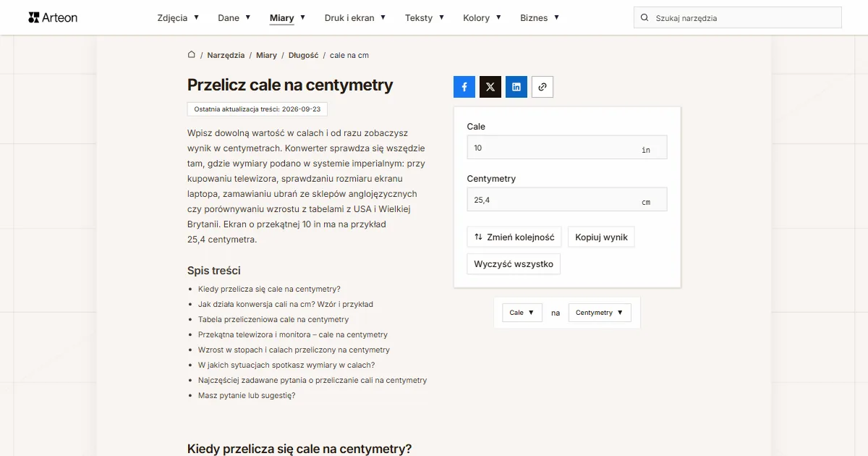Click the Kopiuj wynik button

coord(602,237)
